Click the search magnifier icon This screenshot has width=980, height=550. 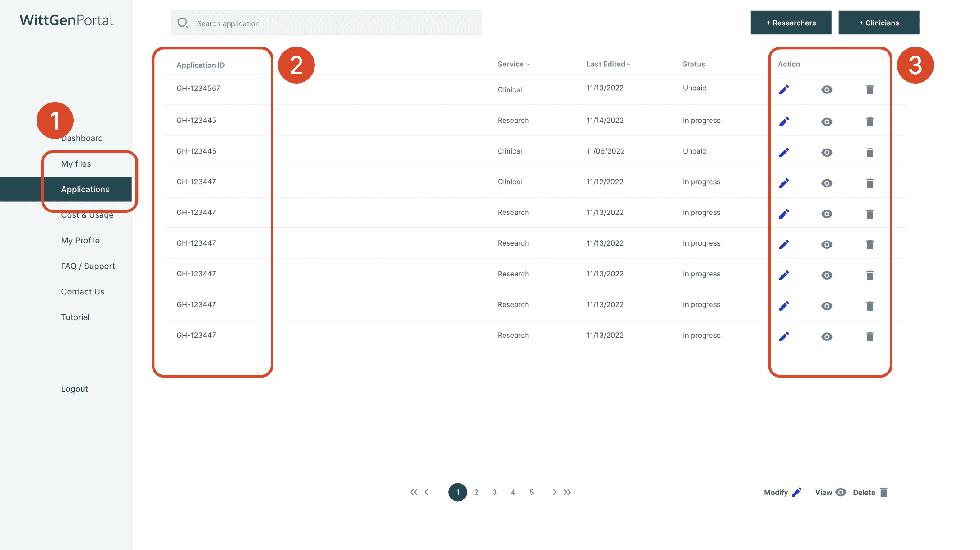(x=182, y=23)
